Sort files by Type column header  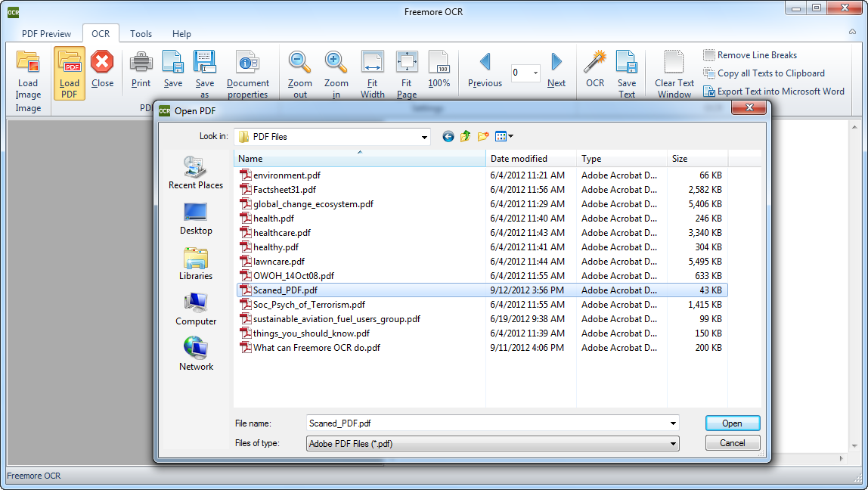tap(622, 158)
